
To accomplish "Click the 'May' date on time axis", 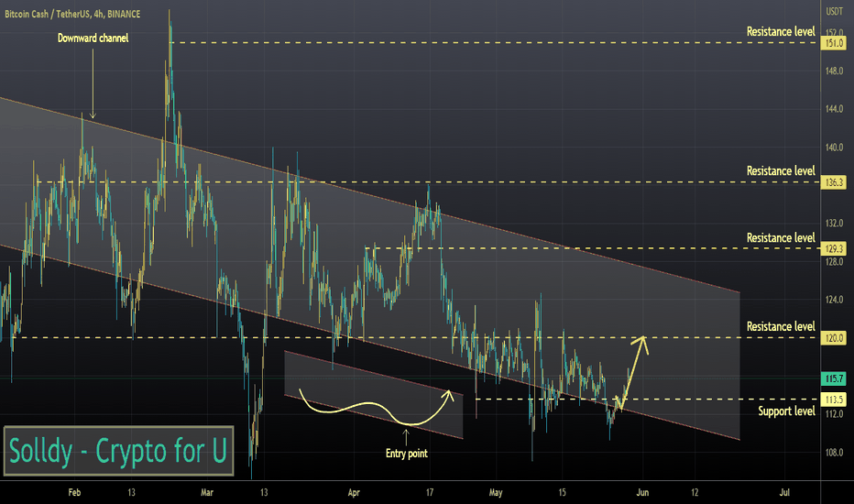I will click(x=496, y=493).
